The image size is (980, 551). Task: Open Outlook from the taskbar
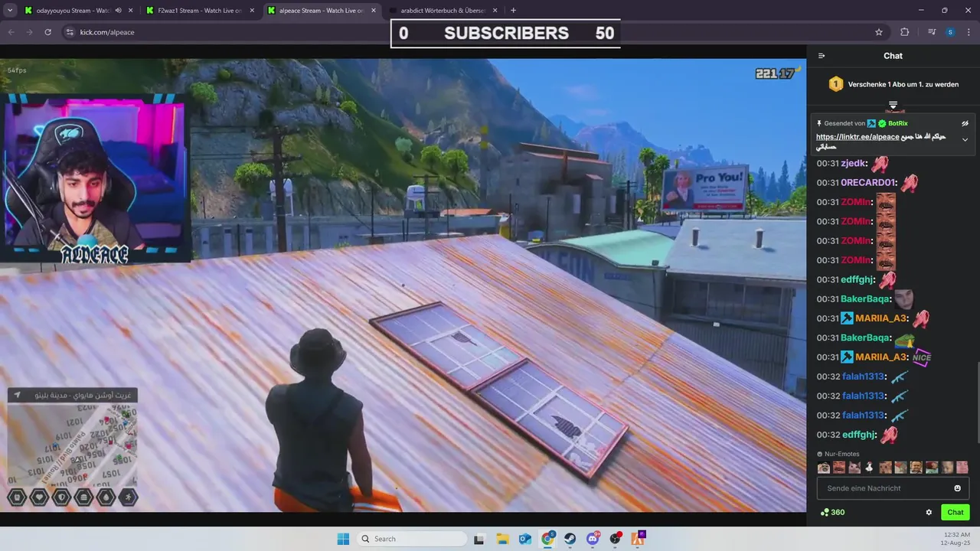[525, 539]
